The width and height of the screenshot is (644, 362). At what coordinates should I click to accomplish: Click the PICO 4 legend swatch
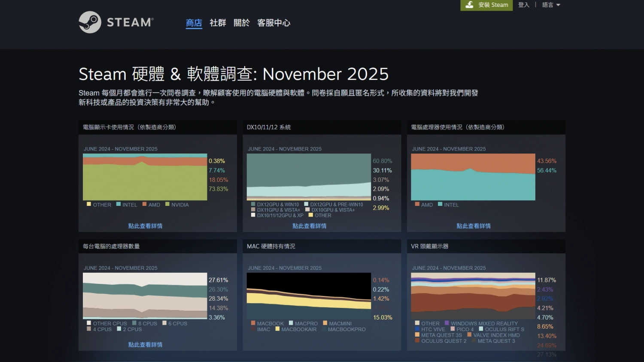tap(453, 329)
